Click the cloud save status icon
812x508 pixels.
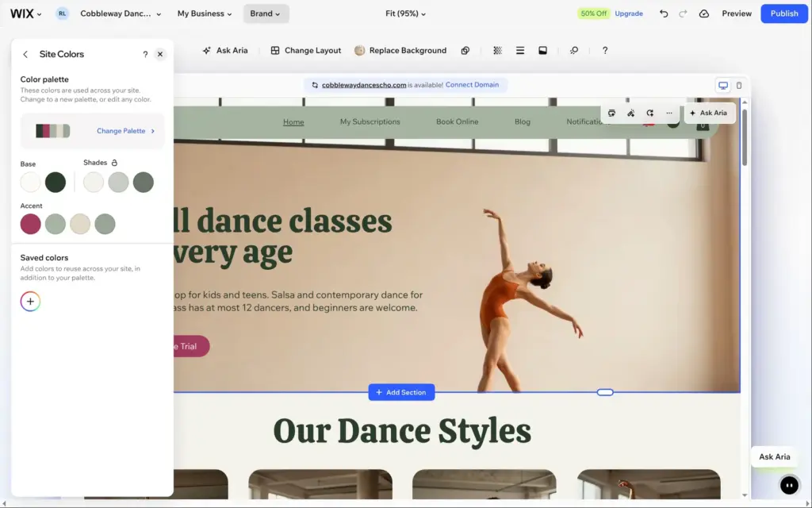(704, 13)
